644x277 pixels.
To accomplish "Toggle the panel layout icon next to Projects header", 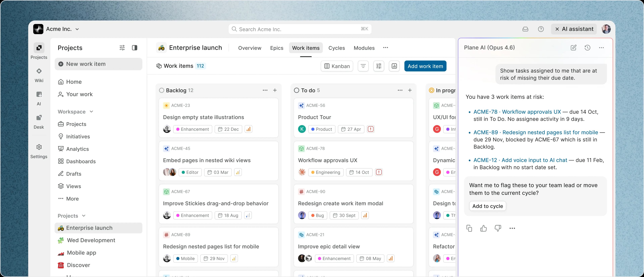I will tap(135, 47).
